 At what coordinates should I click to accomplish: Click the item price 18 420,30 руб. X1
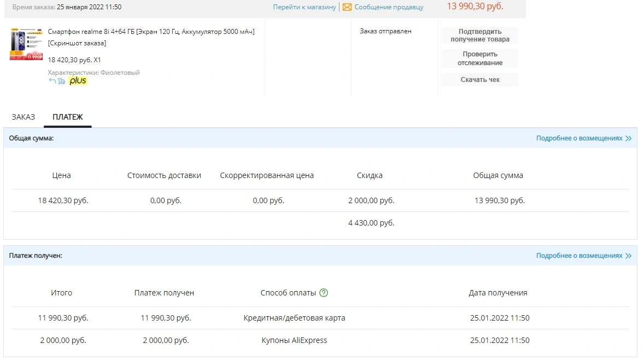74,60
